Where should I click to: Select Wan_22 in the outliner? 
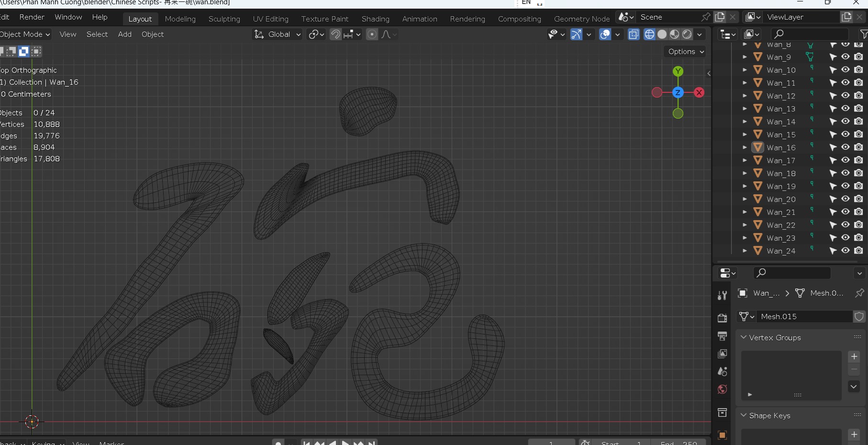[x=781, y=225]
